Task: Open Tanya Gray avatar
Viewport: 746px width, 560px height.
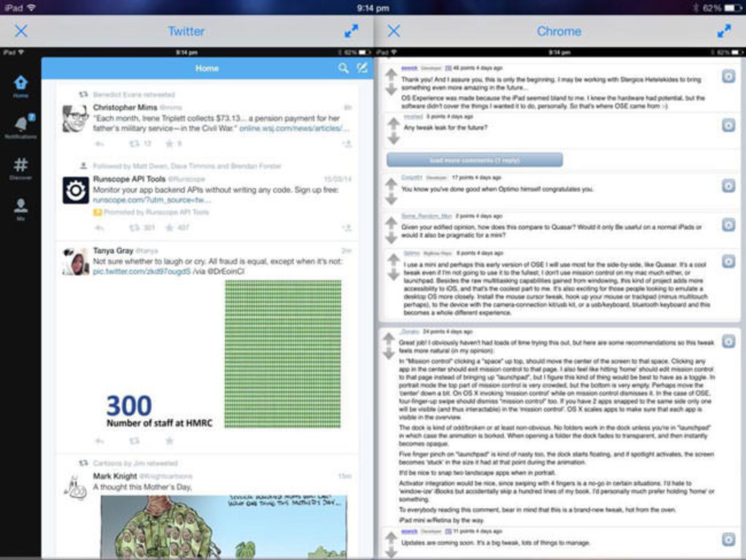Action: click(75, 262)
